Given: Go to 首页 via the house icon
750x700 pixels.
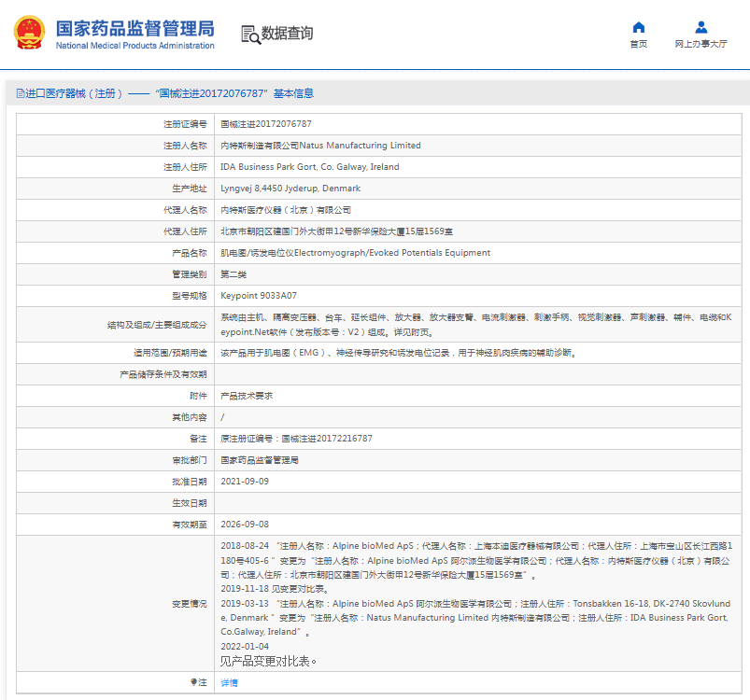Looking at the screenshot, I should pos(638,27).
